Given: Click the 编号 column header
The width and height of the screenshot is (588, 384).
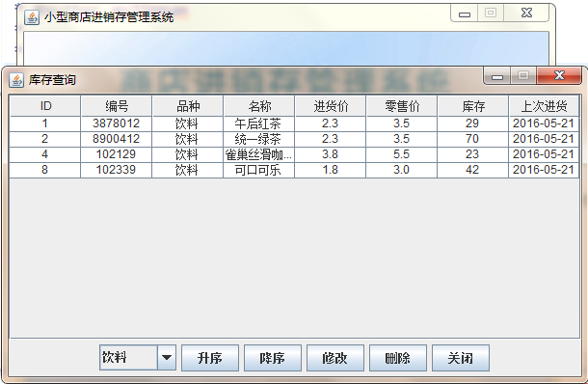Looking at the screenshot, I should [117, 106].
